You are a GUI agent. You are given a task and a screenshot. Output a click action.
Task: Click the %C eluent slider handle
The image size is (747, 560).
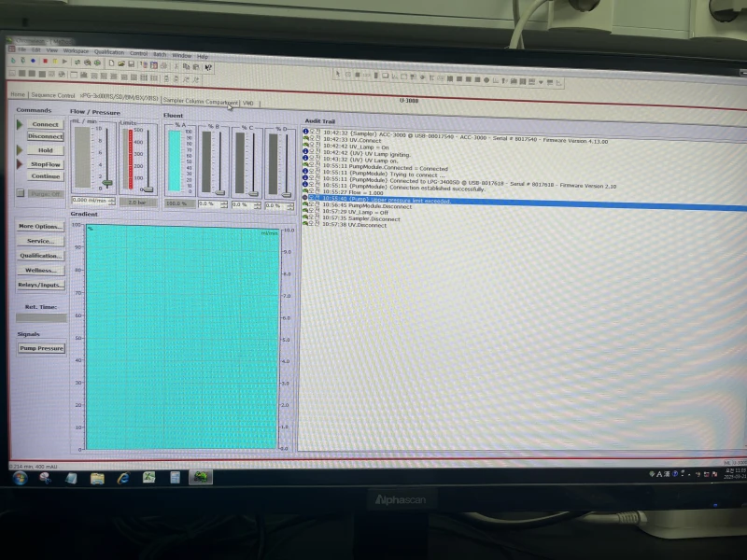[x=253, y=193]
